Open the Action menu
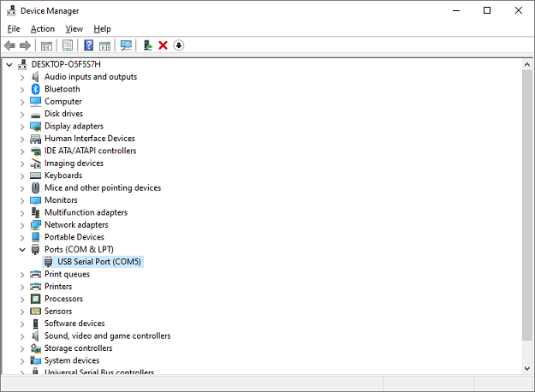The width and height of the screenshot is (535, 392). [x=43, y=29]
